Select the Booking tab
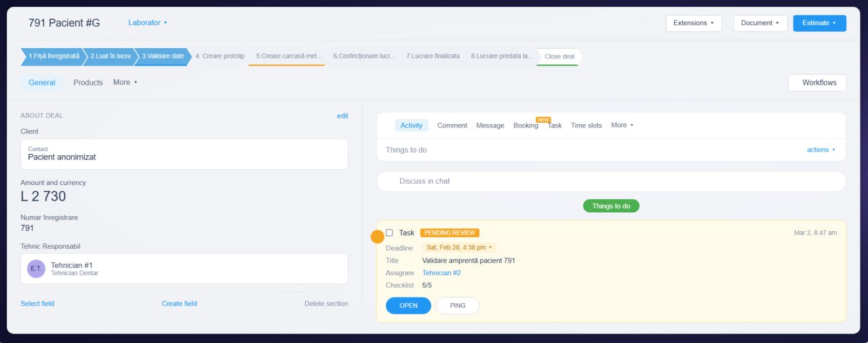This screenshot has height=343, width=868. (x=526, y=125)
